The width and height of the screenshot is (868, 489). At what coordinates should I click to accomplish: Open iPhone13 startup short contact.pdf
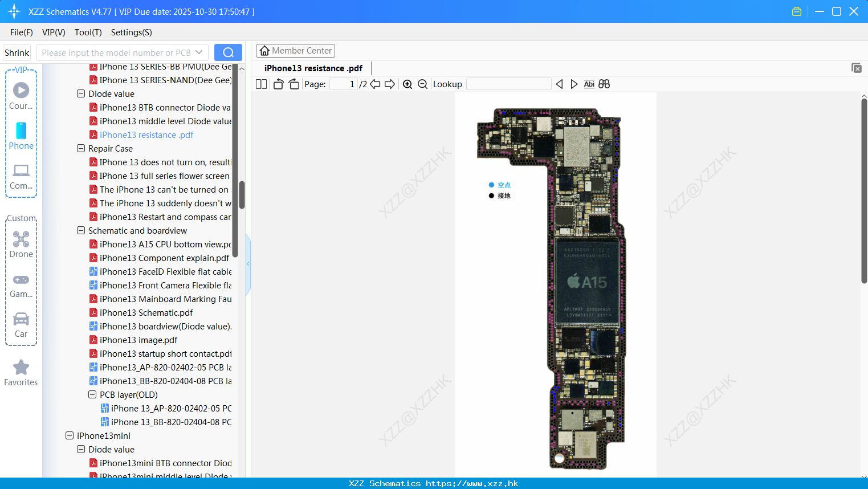click(165, 353)
